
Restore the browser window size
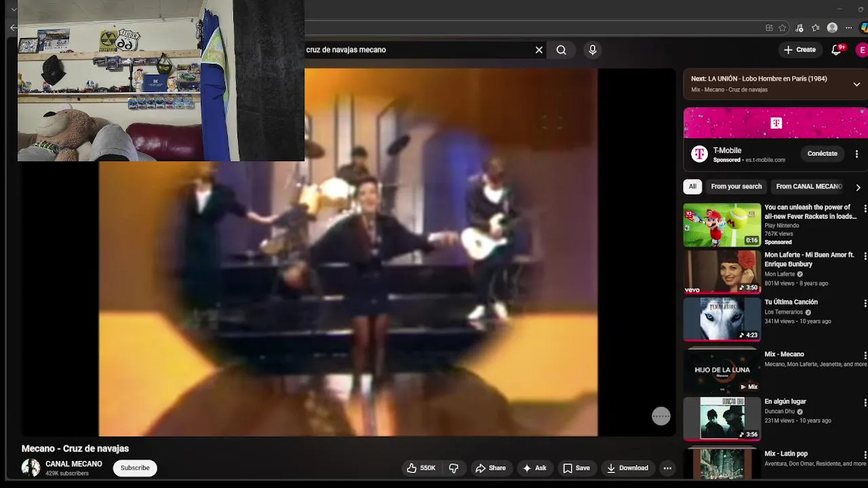[861, 9]
